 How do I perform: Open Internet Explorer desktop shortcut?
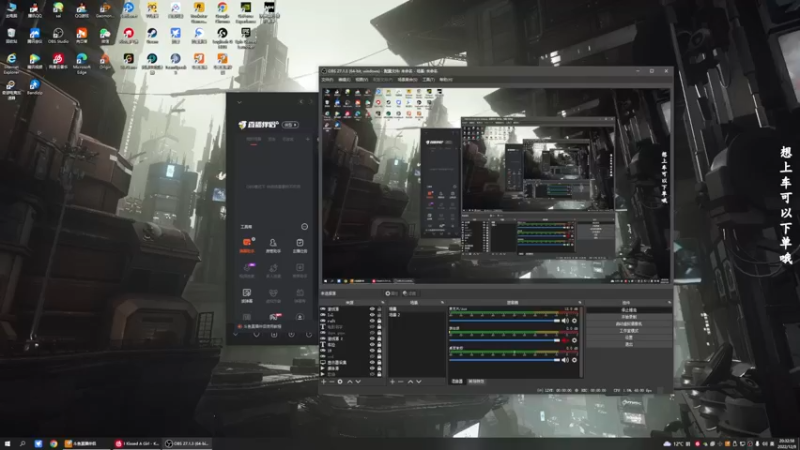click(x=11, y=63)
